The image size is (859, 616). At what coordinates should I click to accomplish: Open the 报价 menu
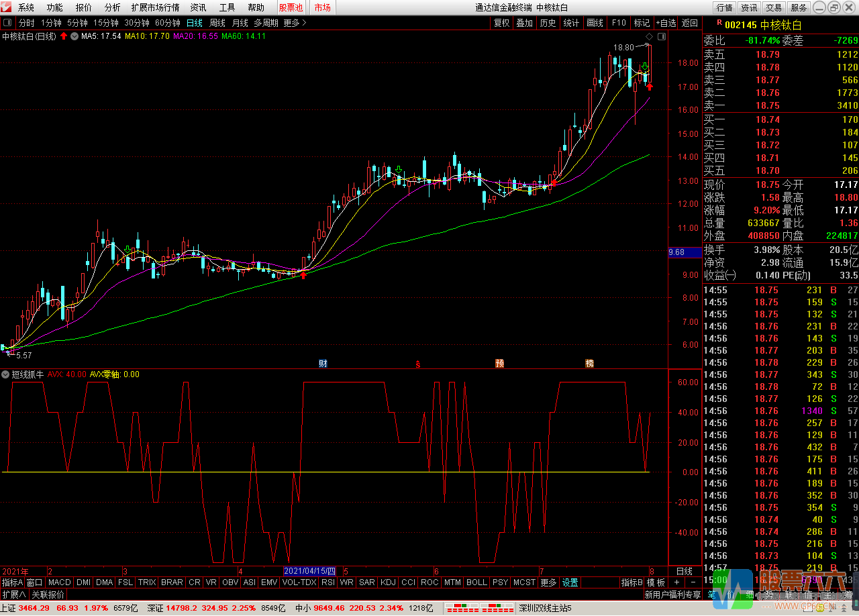pos(84,8)
